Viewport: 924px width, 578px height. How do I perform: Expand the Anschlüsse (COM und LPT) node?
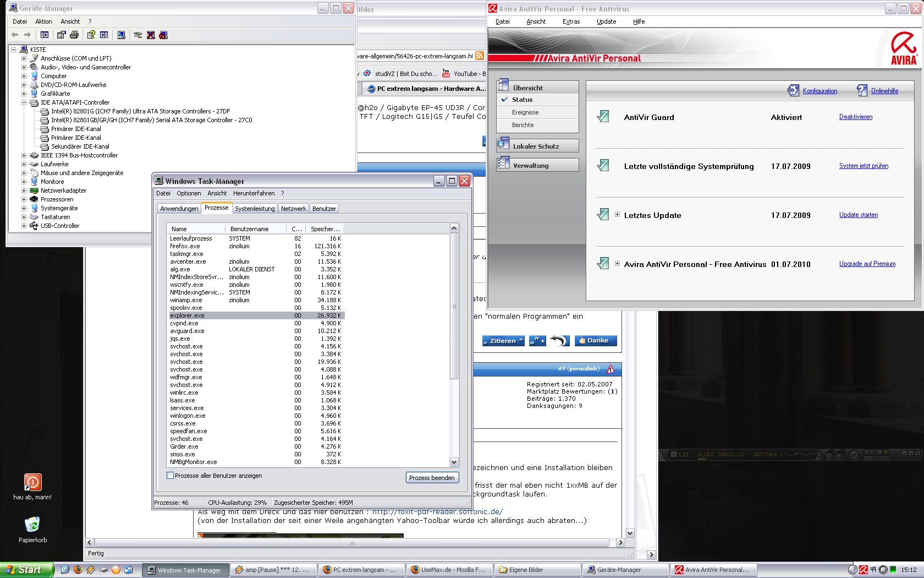point(24,58)
